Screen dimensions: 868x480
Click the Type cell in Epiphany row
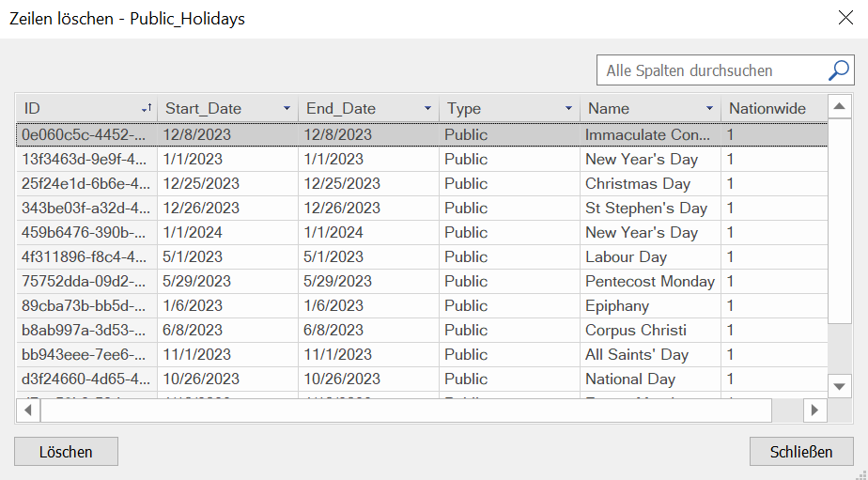pyautogui.click(x=509, y=305)
